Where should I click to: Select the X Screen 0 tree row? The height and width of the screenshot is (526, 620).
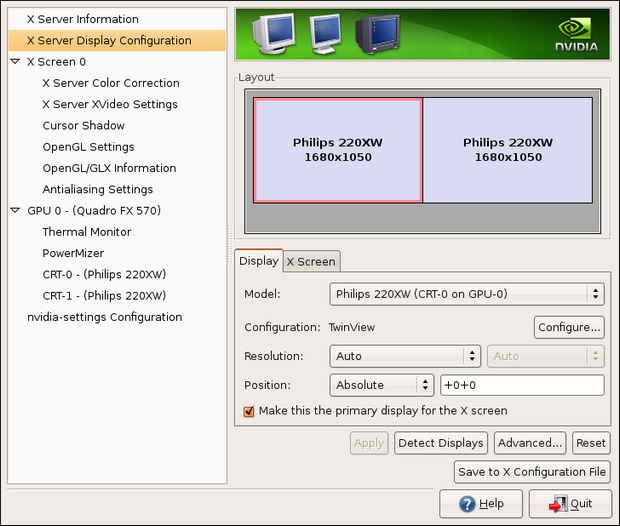[x=117, y=62]
